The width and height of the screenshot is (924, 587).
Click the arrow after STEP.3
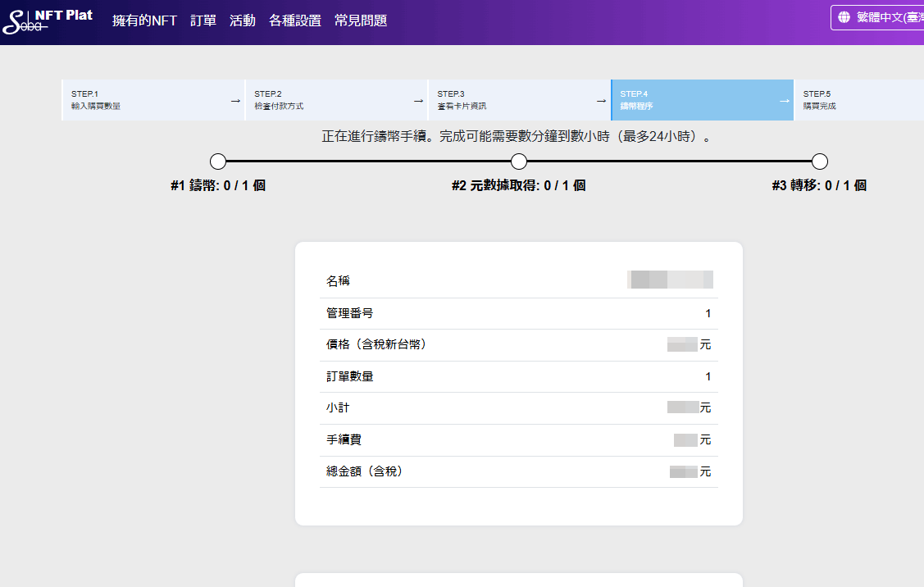(601, 101)
